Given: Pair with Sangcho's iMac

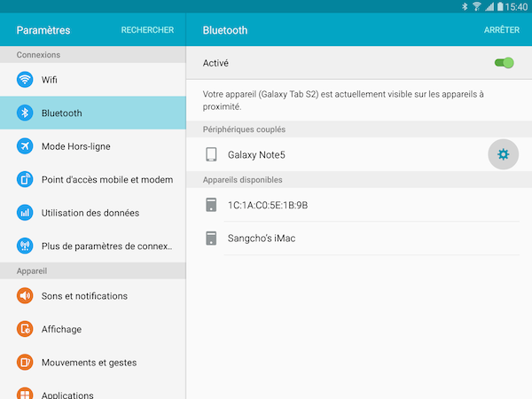Looking at the screenshot, I should click(x=359, y=239).
